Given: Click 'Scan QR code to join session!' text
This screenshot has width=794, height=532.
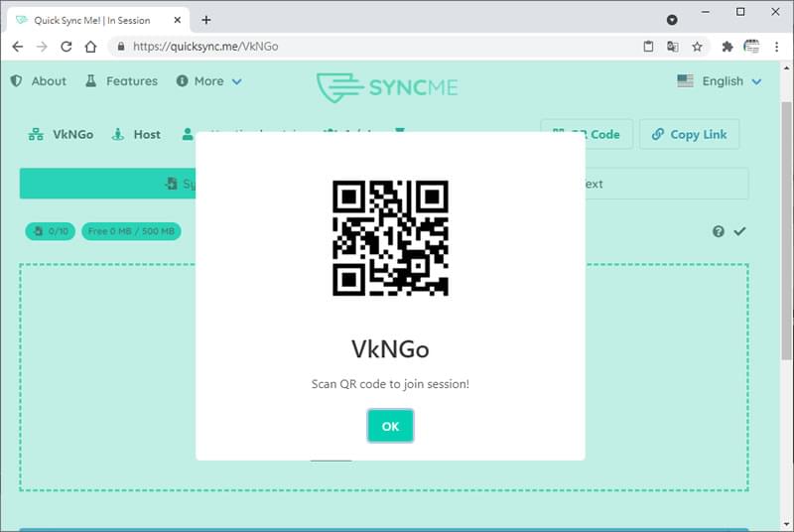Looking at the screenshot, I should click(390, 384).
